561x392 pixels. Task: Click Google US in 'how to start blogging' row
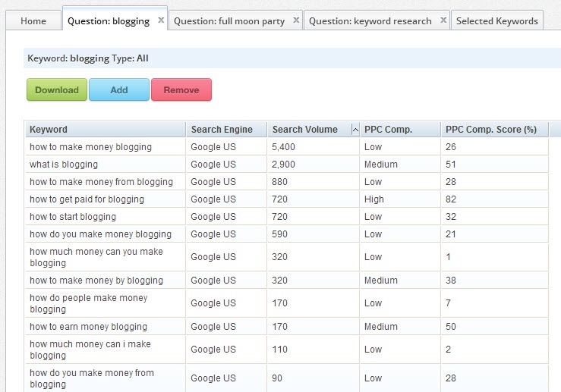coord(227,217)
